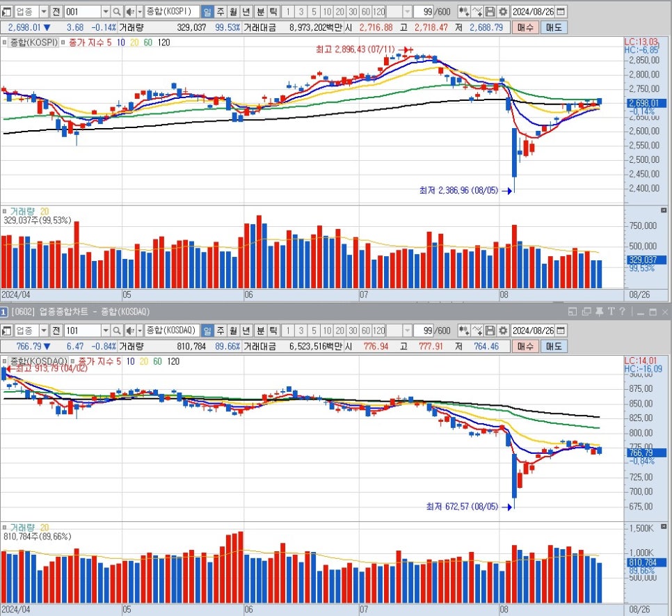The width and height of the screenshot is (672, 616).
Task: Click the square marker beside the 종합(KOSPI) legend
Action: click(5, 42)
